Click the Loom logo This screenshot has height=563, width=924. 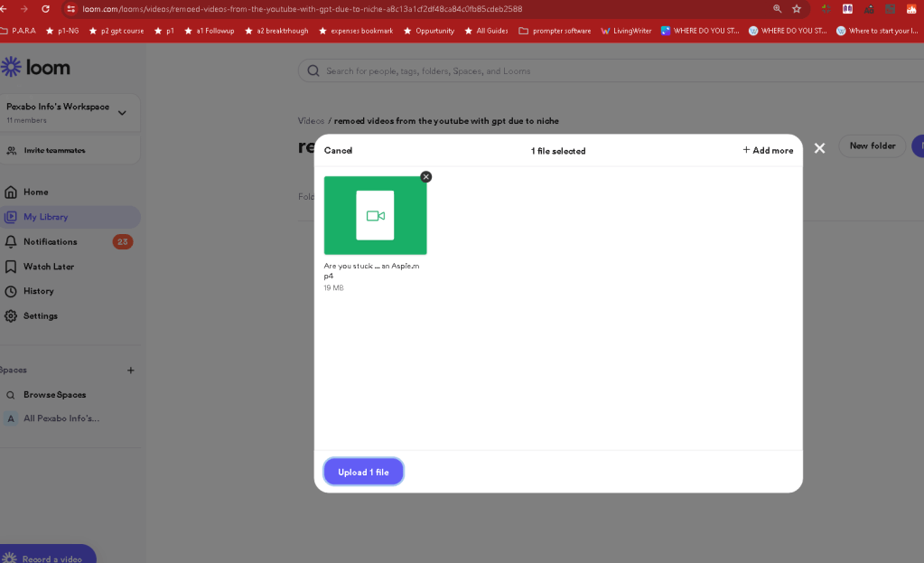tap(35, 67)
